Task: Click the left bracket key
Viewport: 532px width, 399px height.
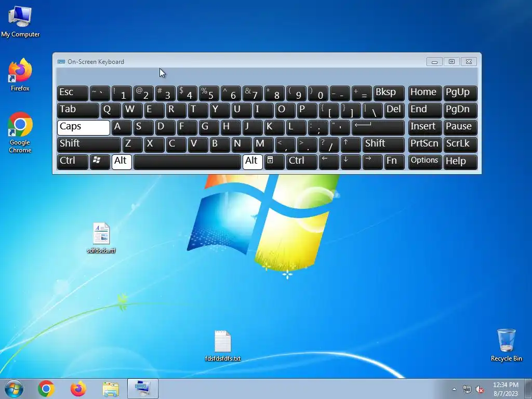Action: [x=329, y=111]
